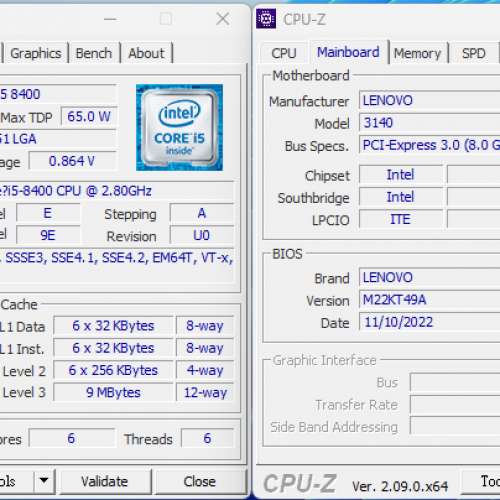
Task: Click the Revision value U0
Action: (201, 235)
